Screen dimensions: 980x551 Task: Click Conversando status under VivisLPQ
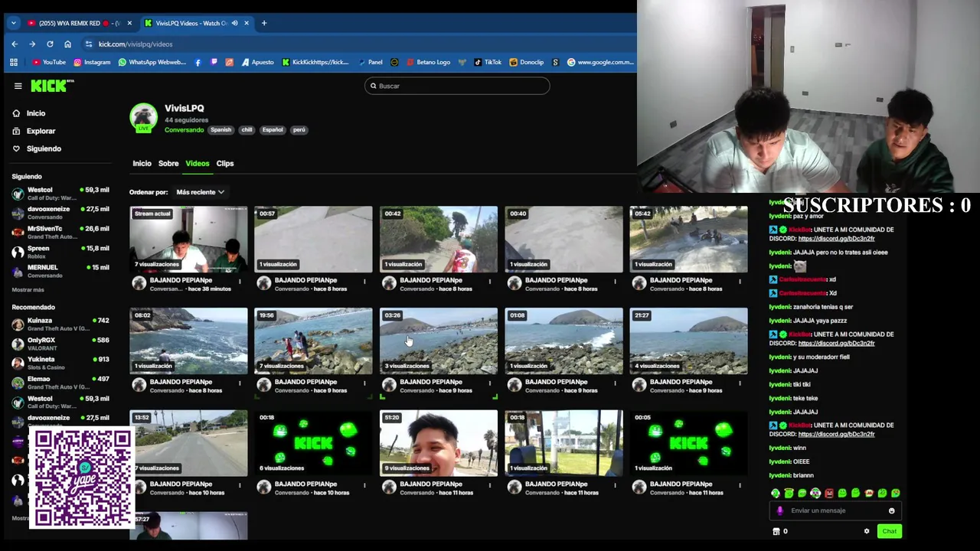click(184, 130)
